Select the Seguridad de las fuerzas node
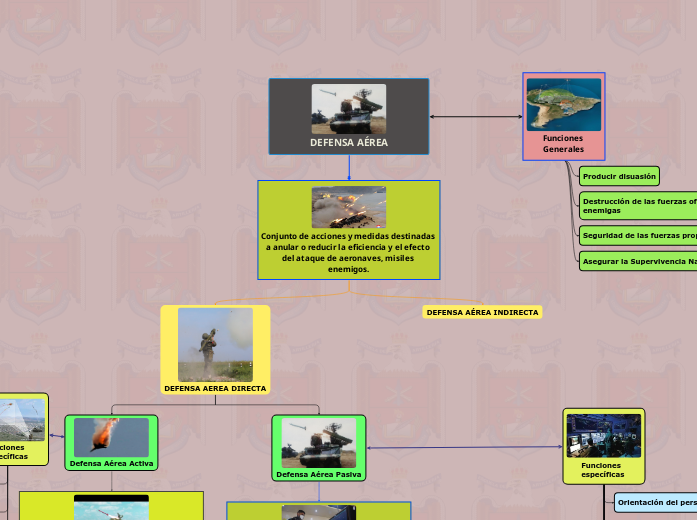This screenshot has width=697, height=520. (x=638, y=235)
